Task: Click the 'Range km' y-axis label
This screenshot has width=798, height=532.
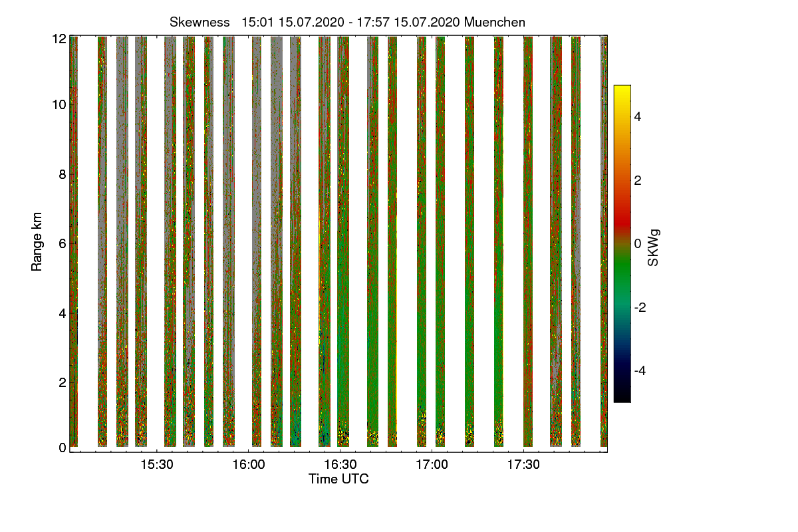Action: coord(37,243)
